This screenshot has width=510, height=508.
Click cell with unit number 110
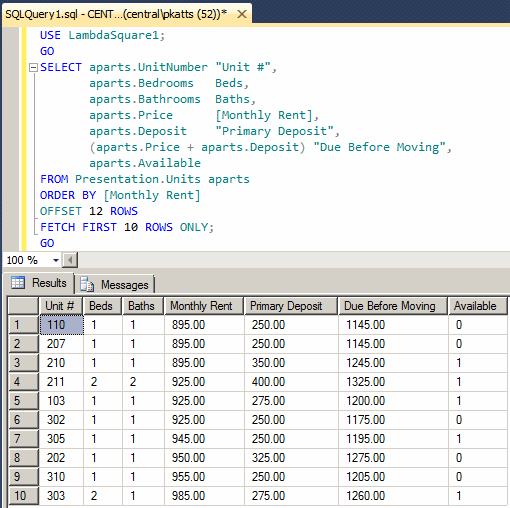62,325
